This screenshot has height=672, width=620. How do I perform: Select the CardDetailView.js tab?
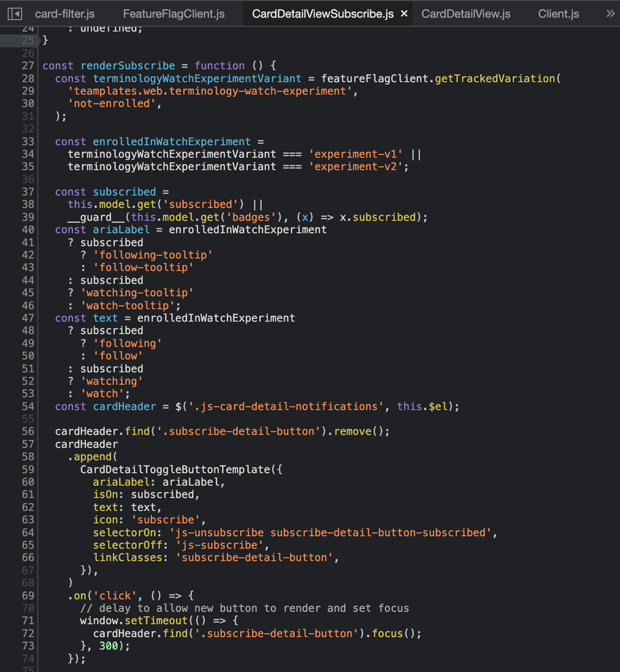coord(465,13)
